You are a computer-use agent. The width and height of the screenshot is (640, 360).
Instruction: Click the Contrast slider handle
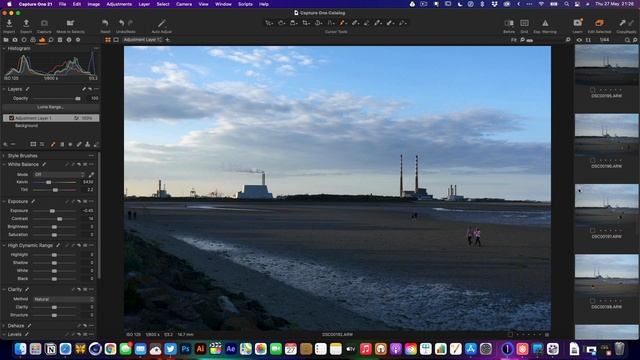coord(60,219)
